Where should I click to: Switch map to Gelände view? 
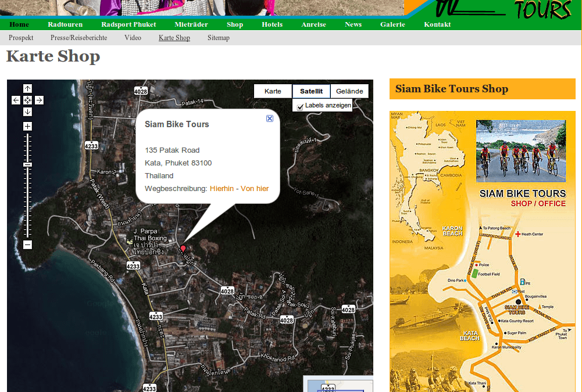[x=349, y=91]
